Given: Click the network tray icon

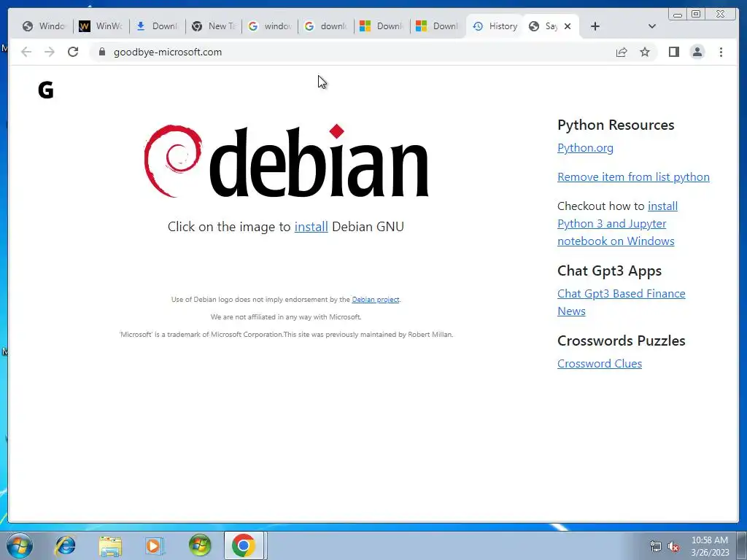Looking at the screenshot, I should (656, 547).
